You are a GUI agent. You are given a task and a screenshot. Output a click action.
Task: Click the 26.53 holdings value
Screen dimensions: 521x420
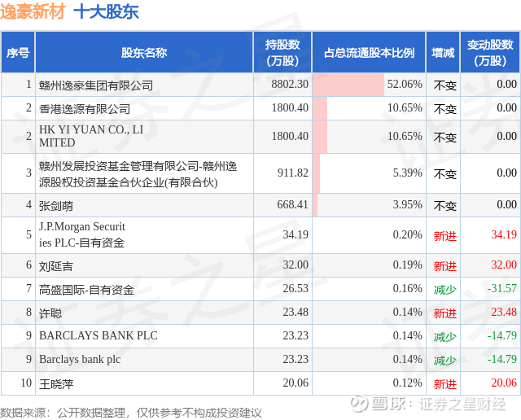(x=296, y=288)
